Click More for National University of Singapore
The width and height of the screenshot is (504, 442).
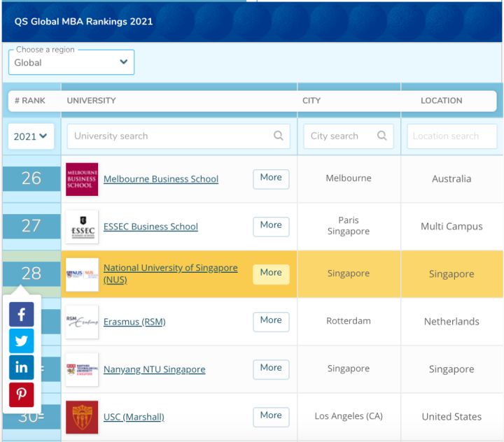pyautogui.click(x=271, y=274)
